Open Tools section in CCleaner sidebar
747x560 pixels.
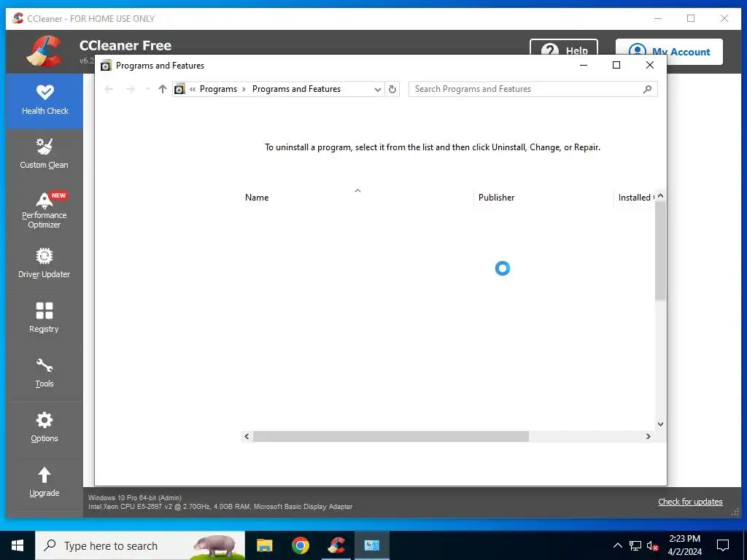pyautogui.click(x=44, y=374)
